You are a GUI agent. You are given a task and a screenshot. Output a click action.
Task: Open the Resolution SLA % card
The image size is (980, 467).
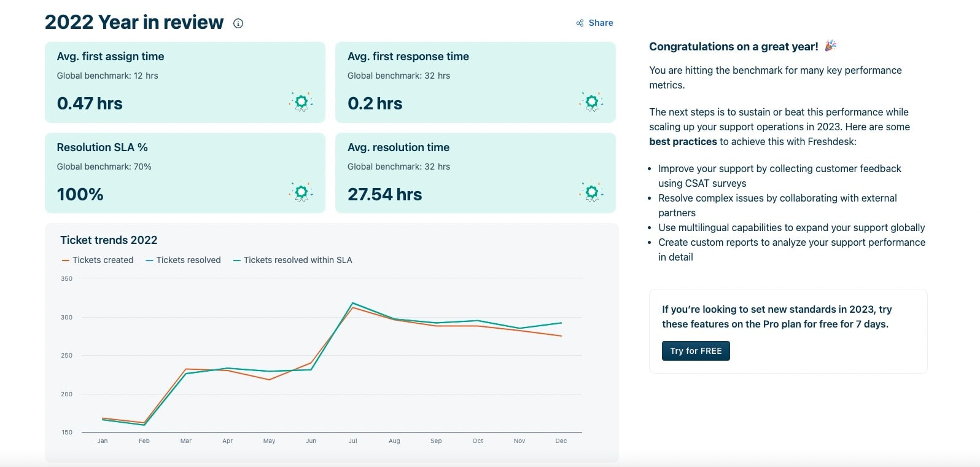(185, 173)
